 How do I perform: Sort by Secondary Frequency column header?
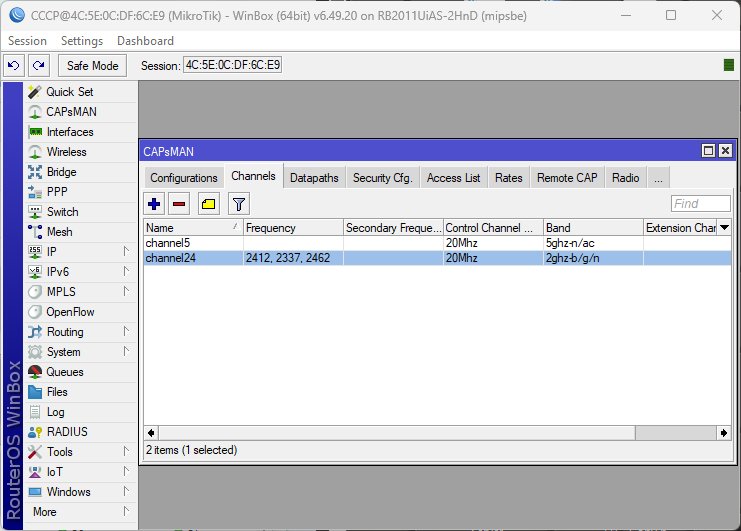coord(393,228)
